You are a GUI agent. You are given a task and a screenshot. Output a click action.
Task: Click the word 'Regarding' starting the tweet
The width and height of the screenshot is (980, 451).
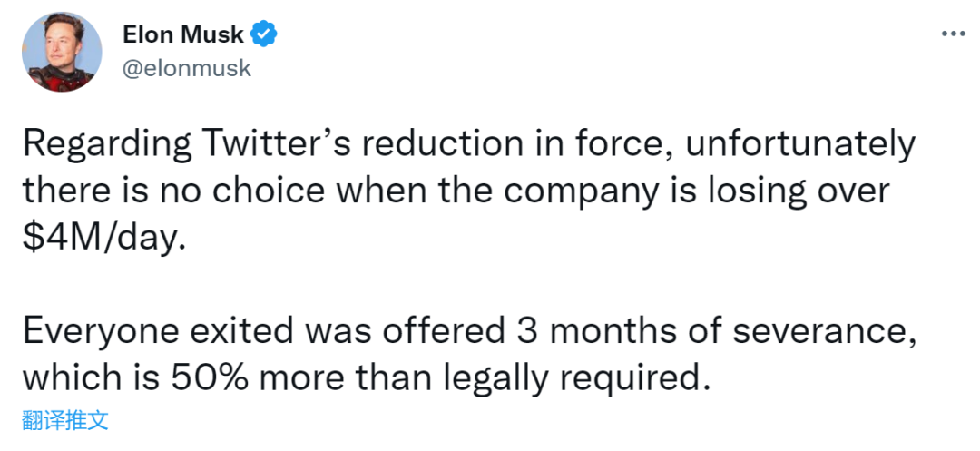tap(107, 147)
